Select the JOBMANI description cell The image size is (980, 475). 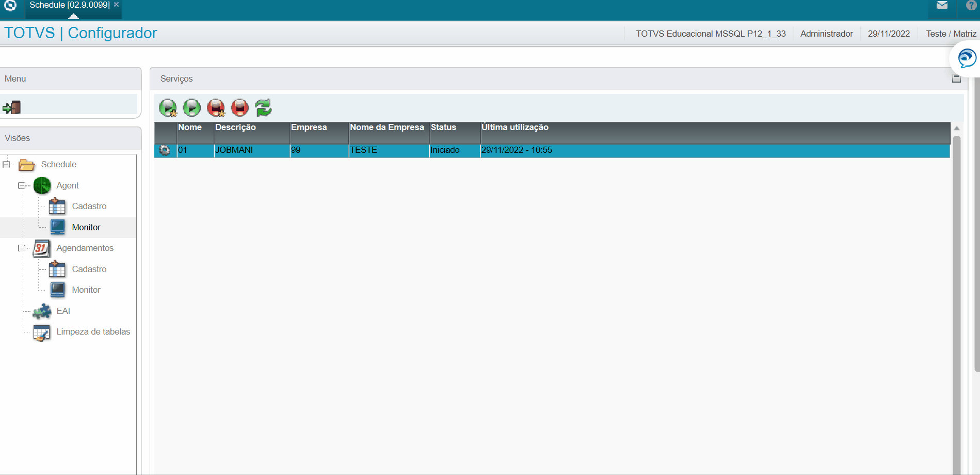point(252,150)
